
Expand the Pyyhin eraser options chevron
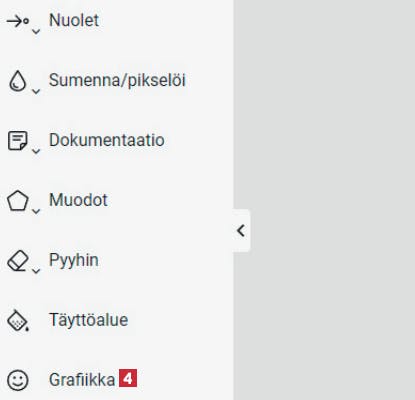[36, 271]
